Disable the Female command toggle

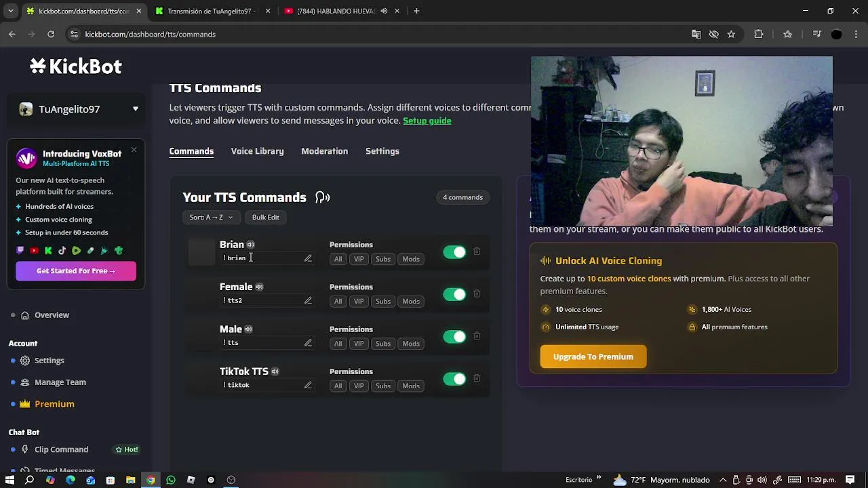pos(454,294)
